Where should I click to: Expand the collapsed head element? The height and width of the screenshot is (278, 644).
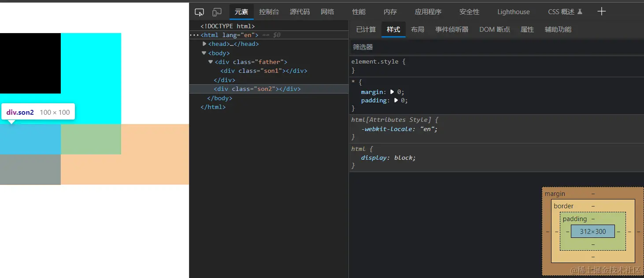tap(204, 44)
